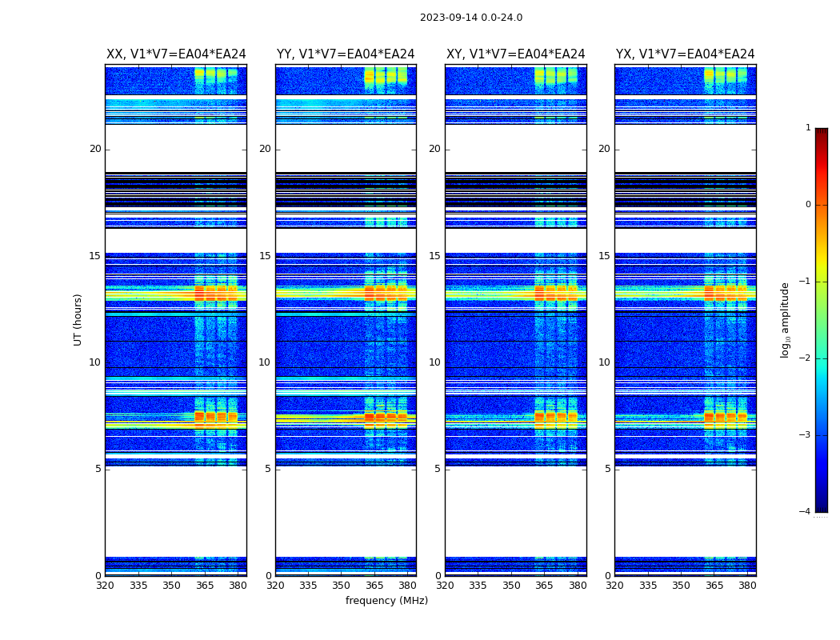Image resolution: width=840 pixels, height=640 pixels.
Task: Click the 15 hour tick of XX panel
Action: (95, 255)
